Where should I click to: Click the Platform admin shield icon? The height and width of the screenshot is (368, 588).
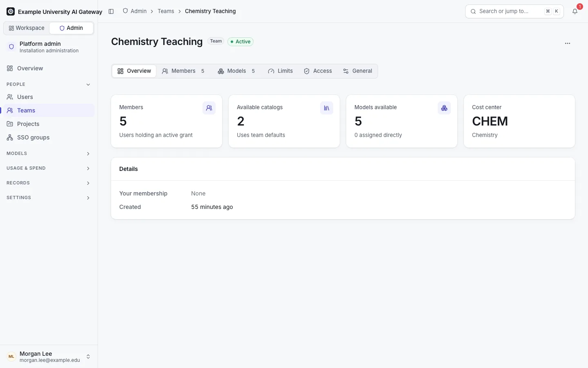tap(11, 47)
